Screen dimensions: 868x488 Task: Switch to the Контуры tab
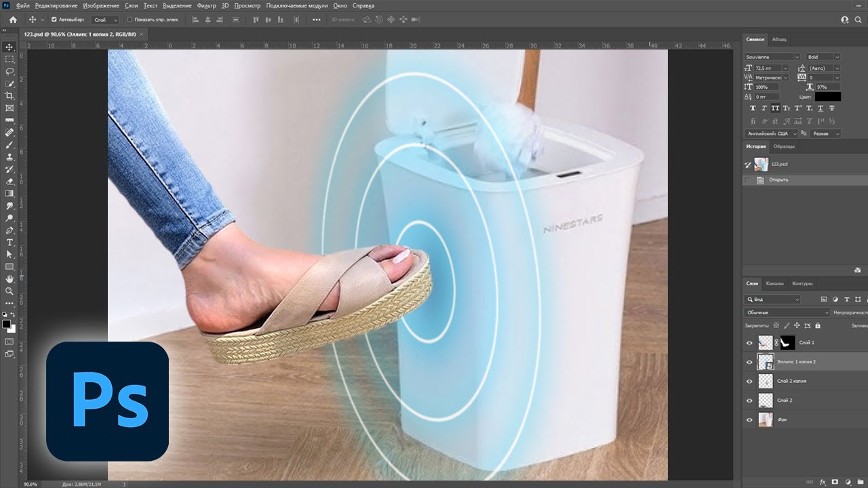(x=802, y=283)
